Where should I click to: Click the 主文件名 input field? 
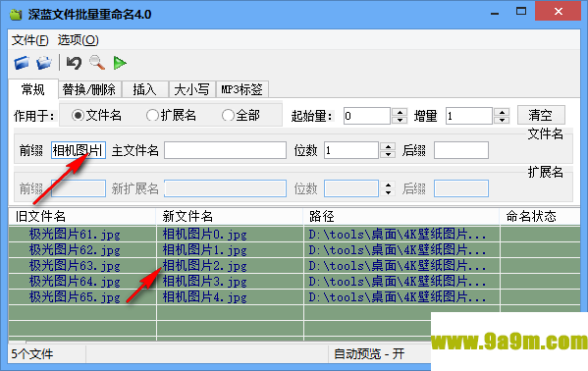pos(225,150)
